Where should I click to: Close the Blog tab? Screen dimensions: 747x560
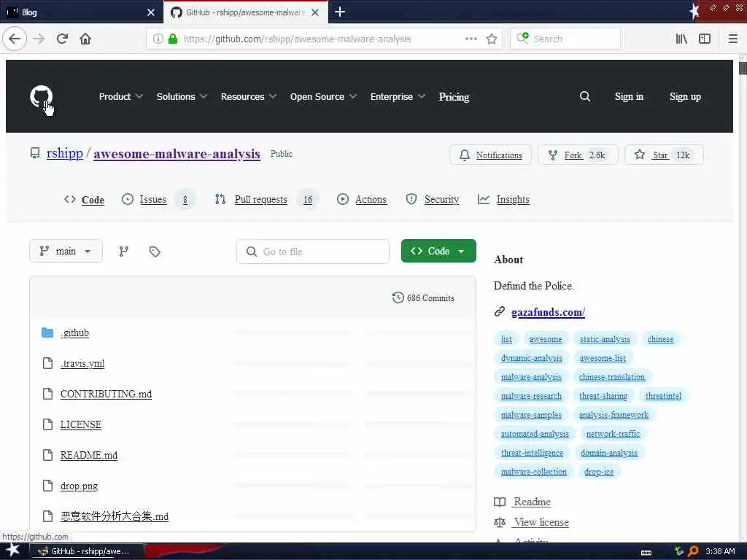pyautogui.click(x=150, y=12)
